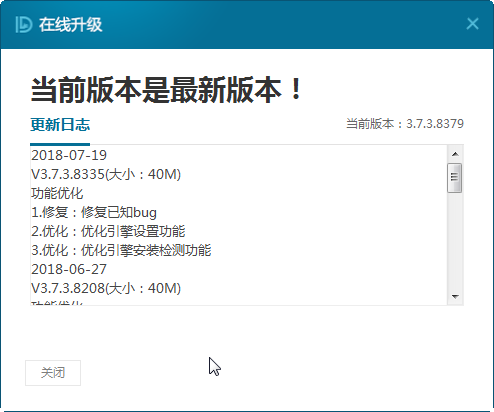
Task: Click the LD logo icon in title bar
Action: click(24, 25)
